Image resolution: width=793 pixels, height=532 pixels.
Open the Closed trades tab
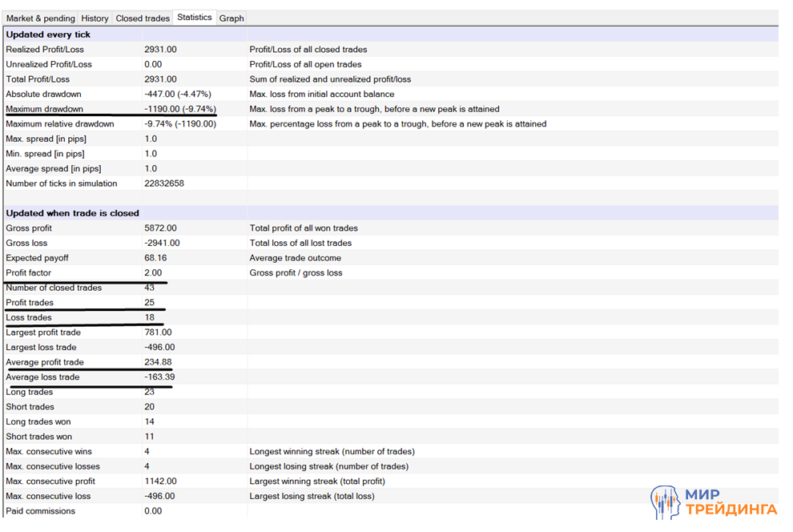tap(143, 18)
